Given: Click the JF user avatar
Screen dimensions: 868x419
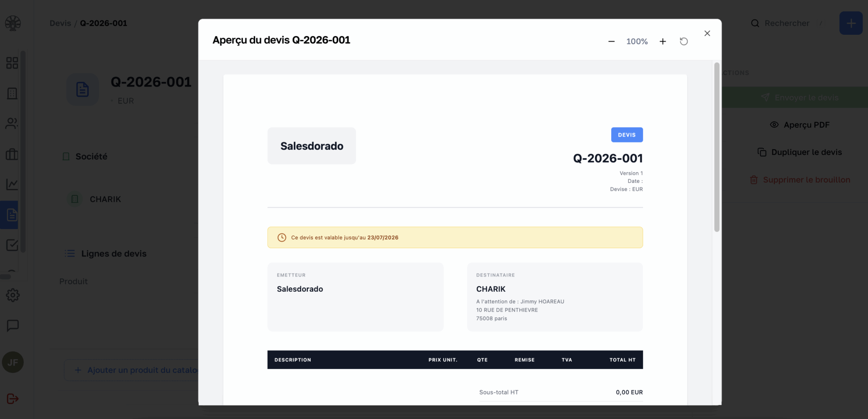Looking at the screenshot, I should [13, 362].
